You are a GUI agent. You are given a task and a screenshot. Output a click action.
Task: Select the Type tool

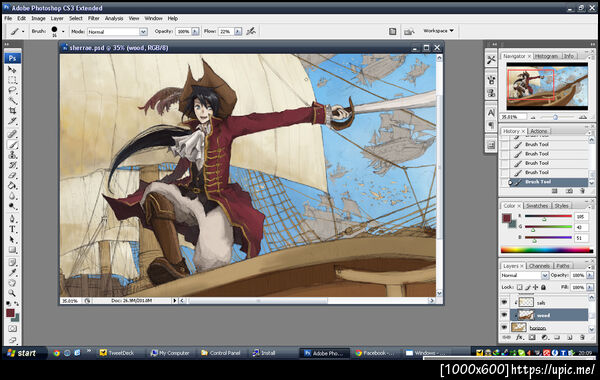pyautogui.click(x=12, y=229)
